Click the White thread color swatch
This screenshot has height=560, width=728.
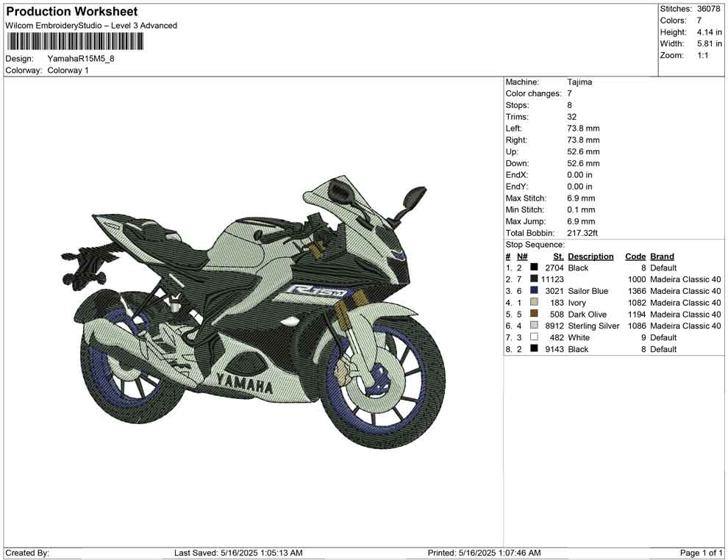coord(535,337)
